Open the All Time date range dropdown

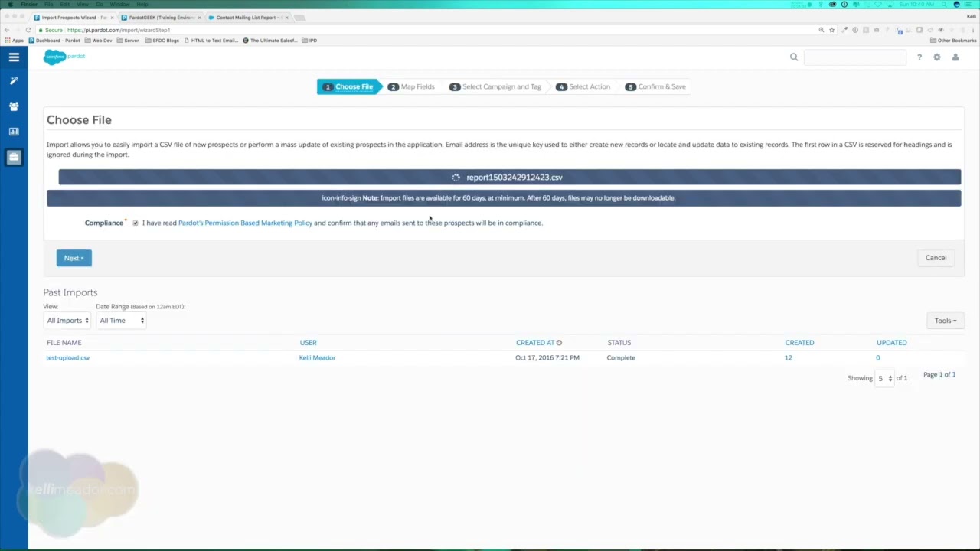click(x=121, y=321)
